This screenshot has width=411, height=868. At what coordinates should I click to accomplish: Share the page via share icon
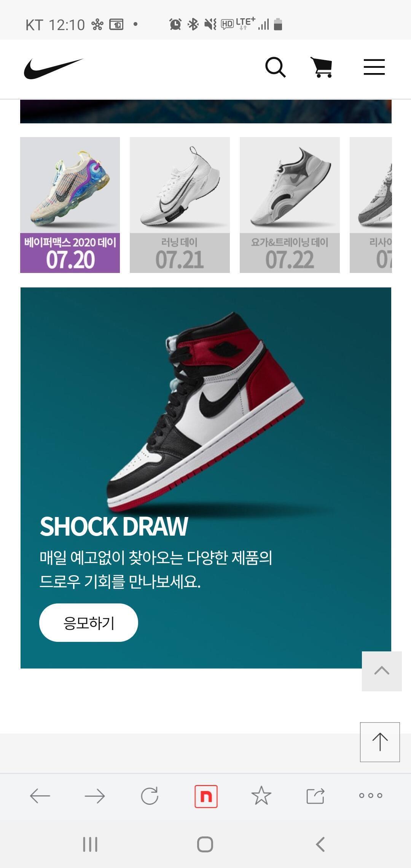tap(315, 796)
